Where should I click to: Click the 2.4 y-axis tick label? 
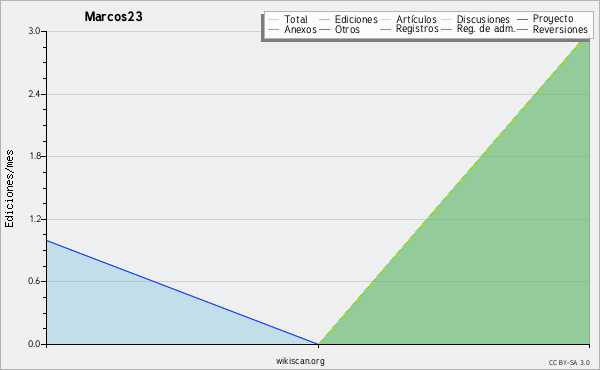(34, 94)
